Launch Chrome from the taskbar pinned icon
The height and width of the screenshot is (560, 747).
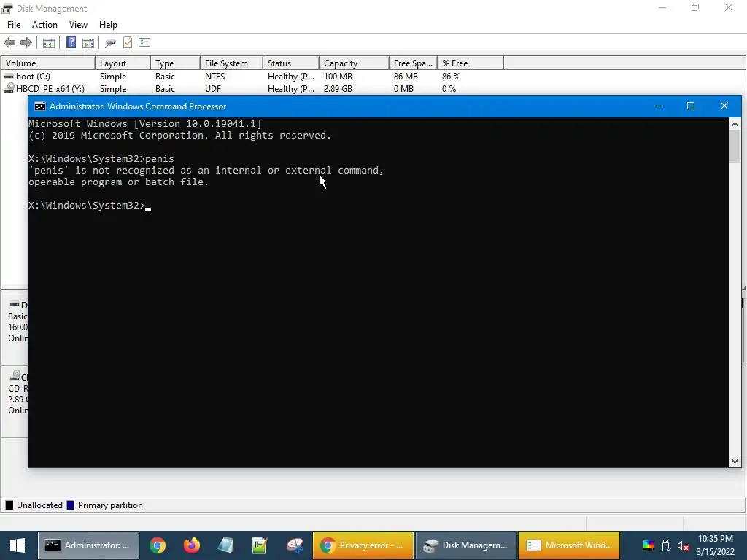click(158, 545)
